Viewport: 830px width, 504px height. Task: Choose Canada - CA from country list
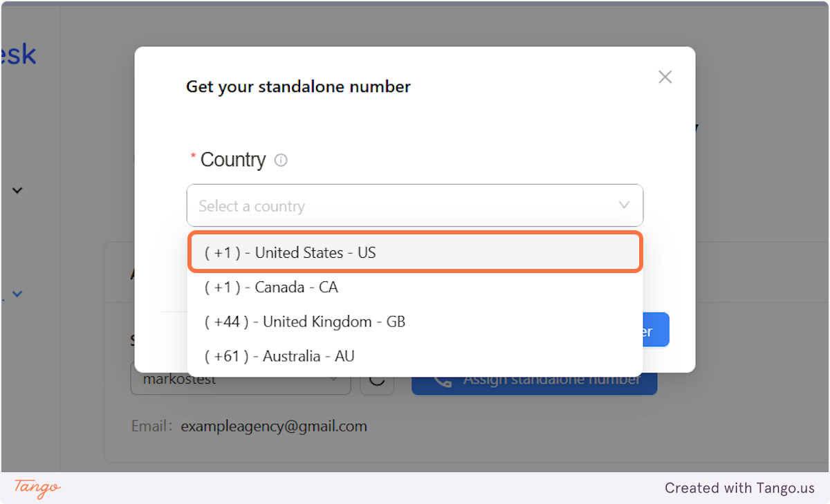coord(415,287)
